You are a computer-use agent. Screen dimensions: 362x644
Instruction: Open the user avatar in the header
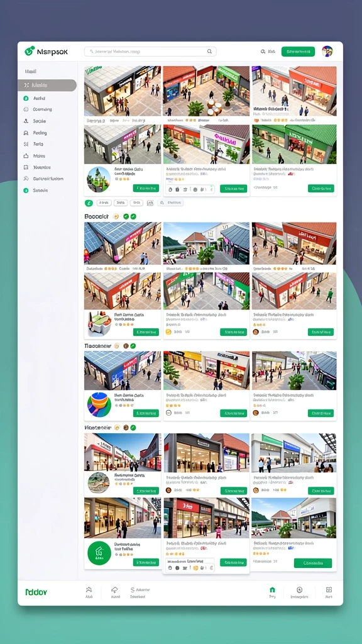pos(327,52)
